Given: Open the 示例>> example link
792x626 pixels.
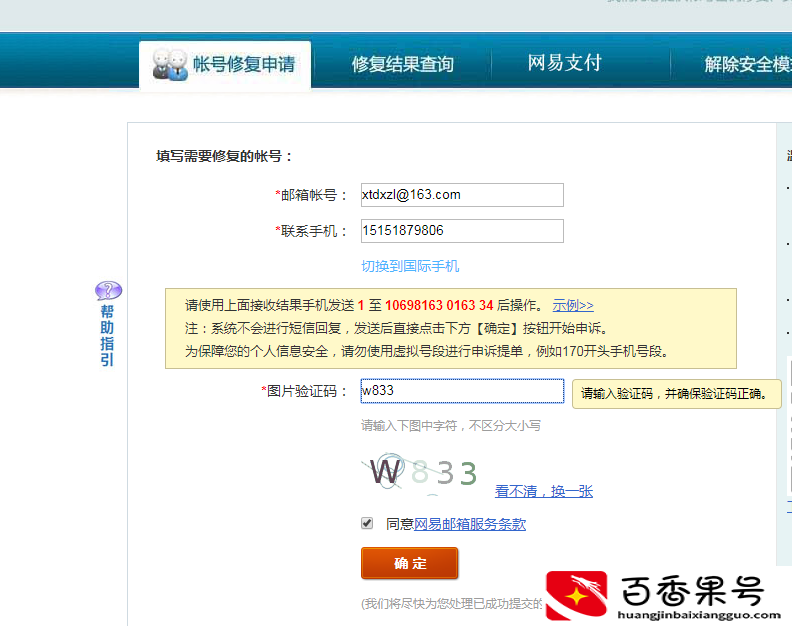Looking at the screenshot, I should 573,305.
